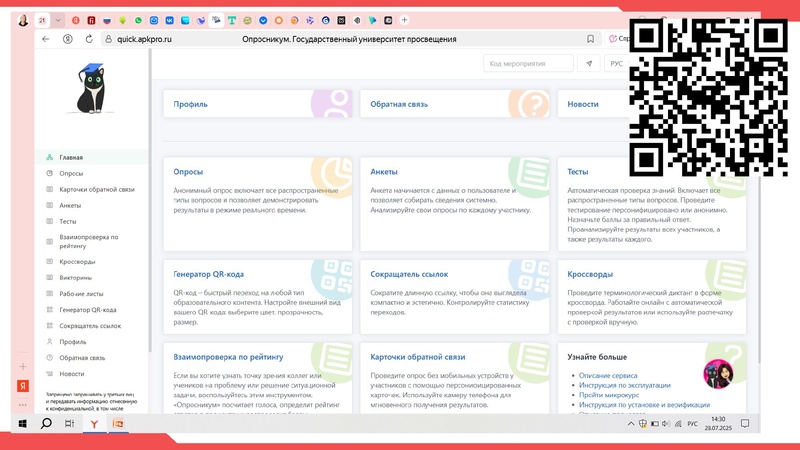Select Обратная связь in the sidebar

tap(82, 358)
